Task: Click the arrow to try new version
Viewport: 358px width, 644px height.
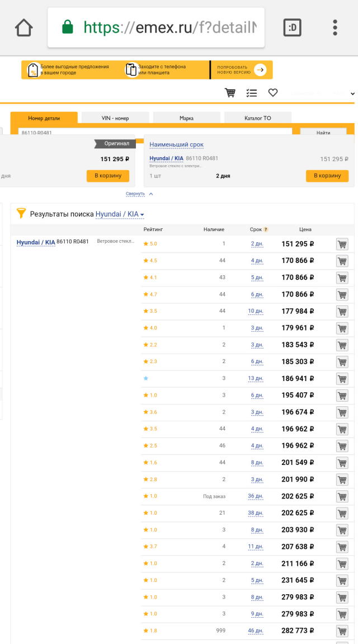Action: pyautogui.click(x=260, y=70)
